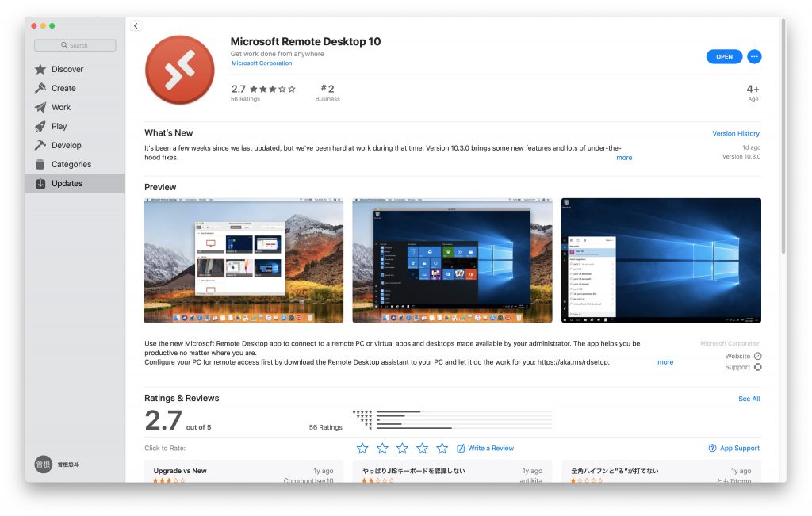Click the Write a Review pencil icon
Viewport: 812px width, 516px height.
click(x=461, y=448)
